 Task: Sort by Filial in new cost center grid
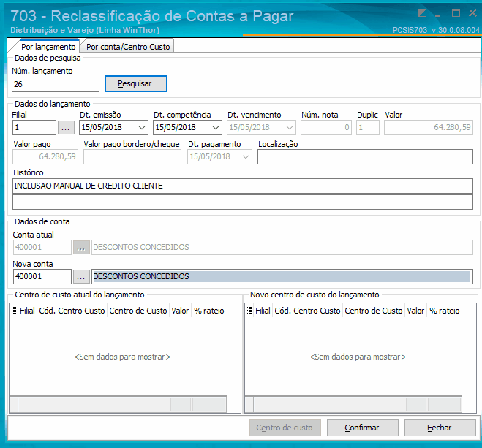(x=263, y=311)
